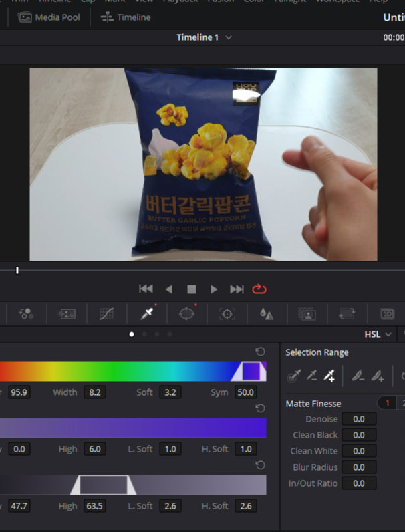Click the Hue spectrum range bar
This screenshot has width=405, height=532.
pos(133,371)
